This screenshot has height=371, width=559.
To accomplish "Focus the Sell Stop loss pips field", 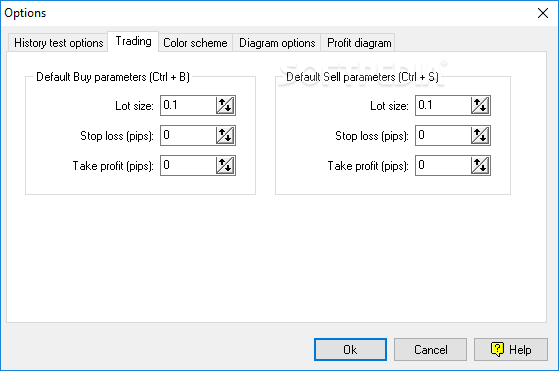I will tap(443, 135).
